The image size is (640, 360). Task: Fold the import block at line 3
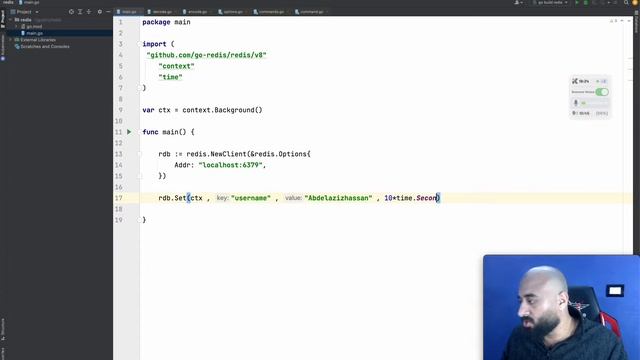pos(139,44)
